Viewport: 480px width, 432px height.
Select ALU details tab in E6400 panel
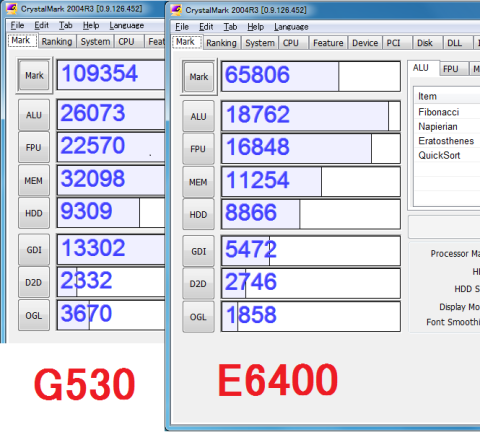(423, 68)
